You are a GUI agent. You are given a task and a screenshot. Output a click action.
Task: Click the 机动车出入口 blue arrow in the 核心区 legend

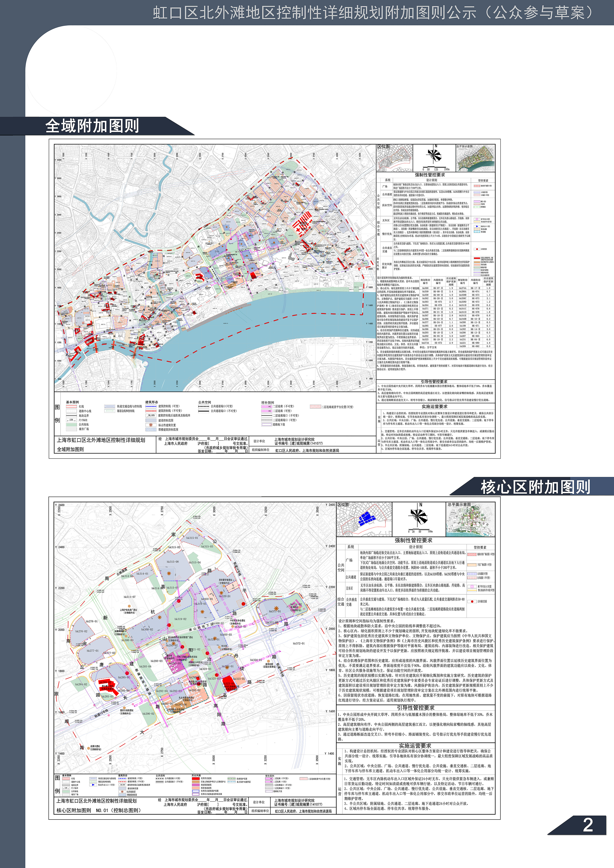pos(93,785)
